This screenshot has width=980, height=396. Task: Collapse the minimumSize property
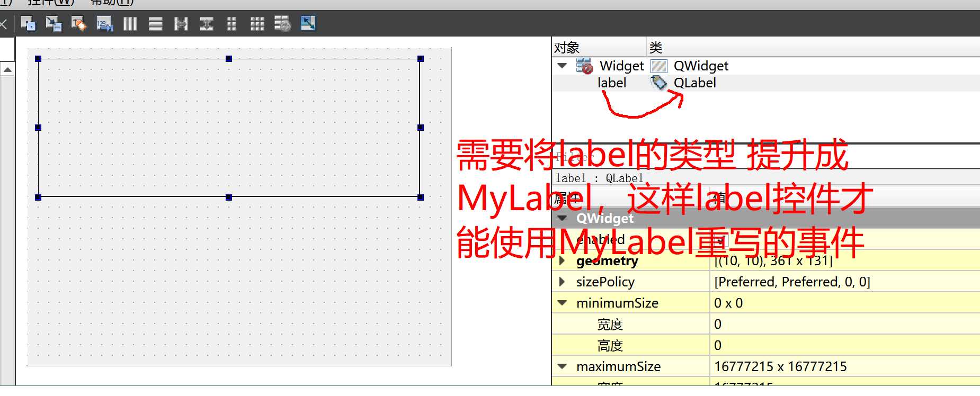tap(563, 303)
